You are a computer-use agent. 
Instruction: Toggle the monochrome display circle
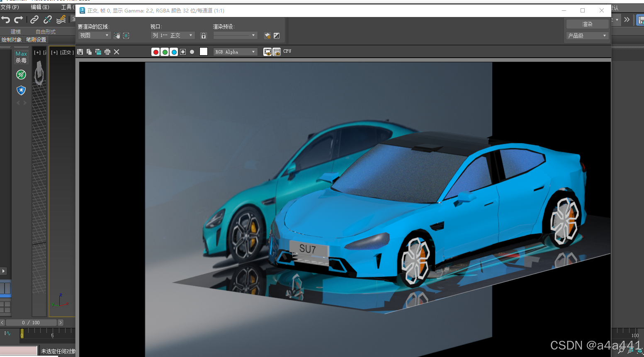pyautogui.click(x=192, y=52)
